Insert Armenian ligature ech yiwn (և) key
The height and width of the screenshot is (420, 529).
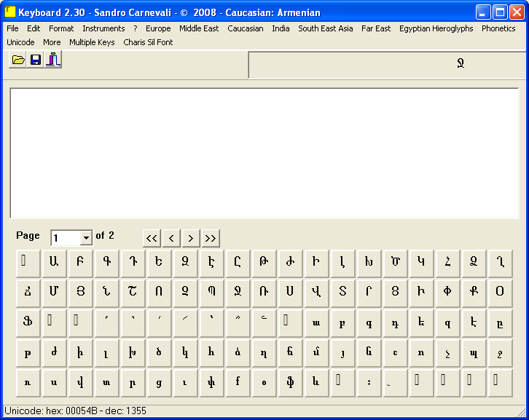click(316, 382)
